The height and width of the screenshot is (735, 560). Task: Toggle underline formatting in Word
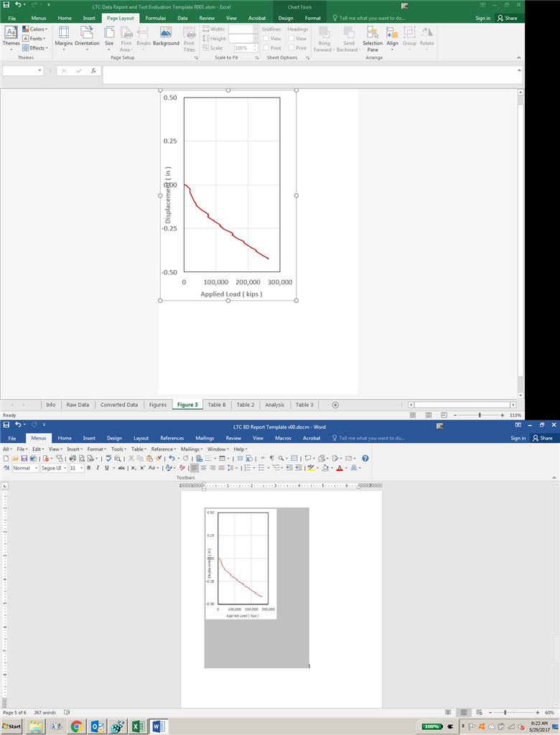(x=106, y=468)
